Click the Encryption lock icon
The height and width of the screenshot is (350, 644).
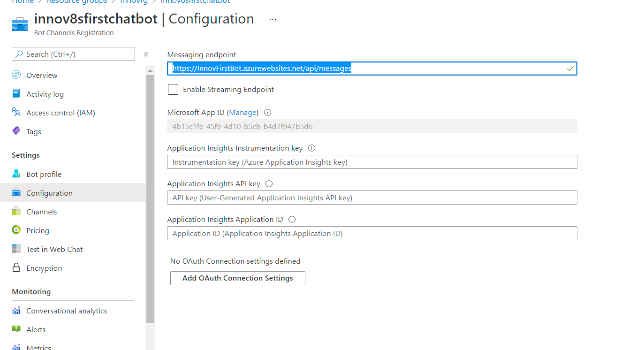pyautogui.click(x=16, y=268)
